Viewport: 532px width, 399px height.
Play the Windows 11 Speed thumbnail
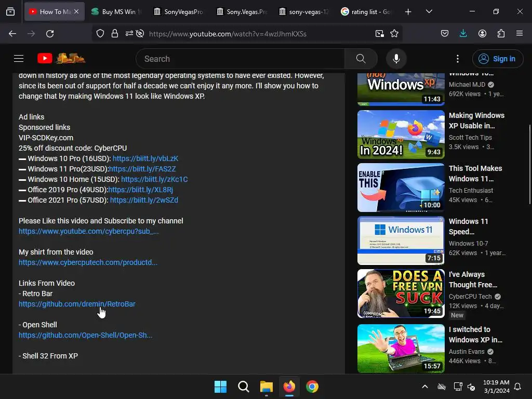point(401,241)
